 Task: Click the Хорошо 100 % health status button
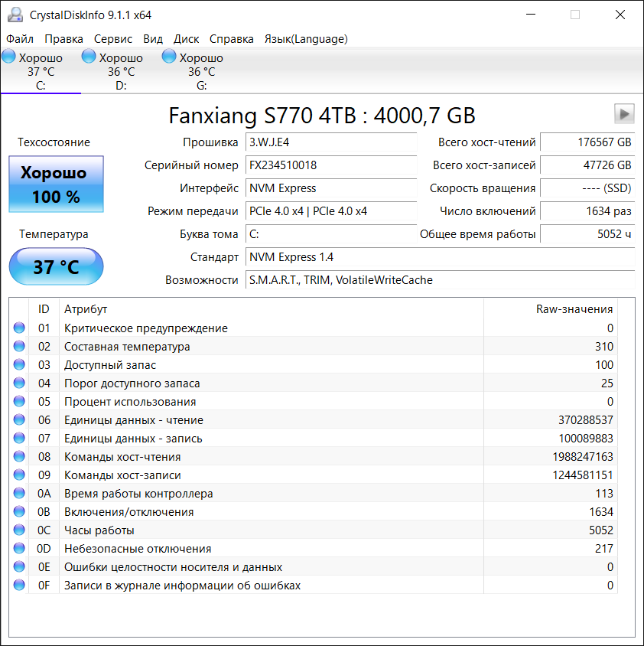56,184
